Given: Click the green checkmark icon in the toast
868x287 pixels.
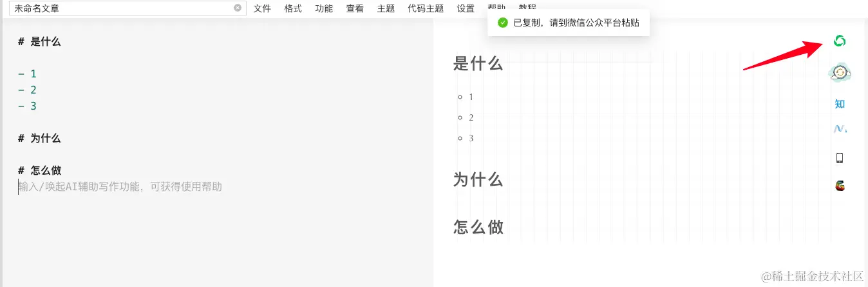Looking at the screenshot, I should 503,23.
